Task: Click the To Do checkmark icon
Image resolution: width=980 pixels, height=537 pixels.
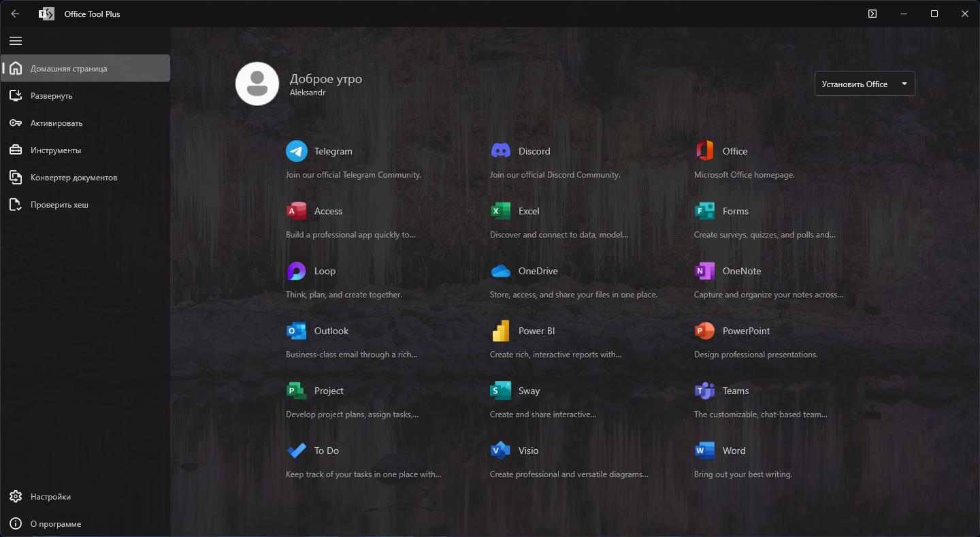Action: pyautogui.click(x=297, y=451)
